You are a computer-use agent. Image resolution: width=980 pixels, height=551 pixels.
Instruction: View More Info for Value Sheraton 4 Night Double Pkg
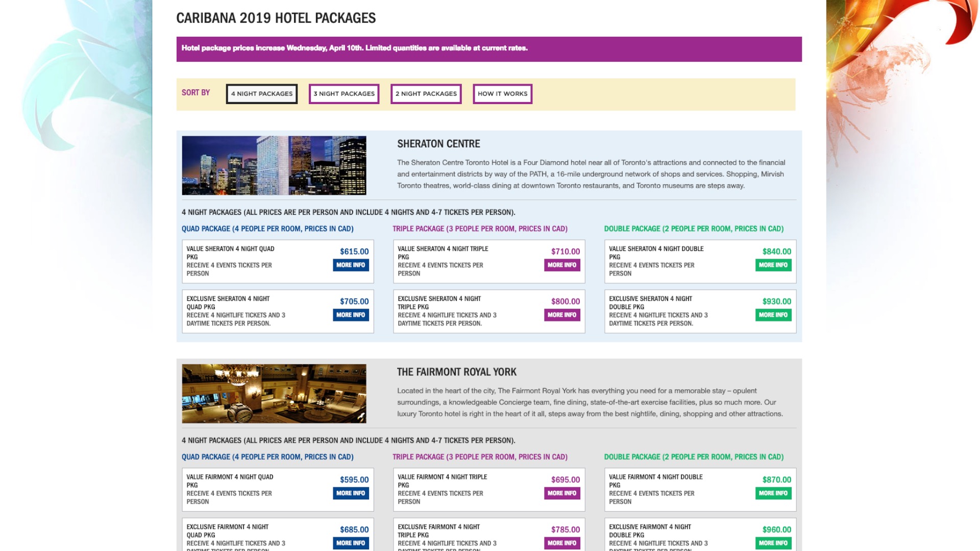[773, 265]
